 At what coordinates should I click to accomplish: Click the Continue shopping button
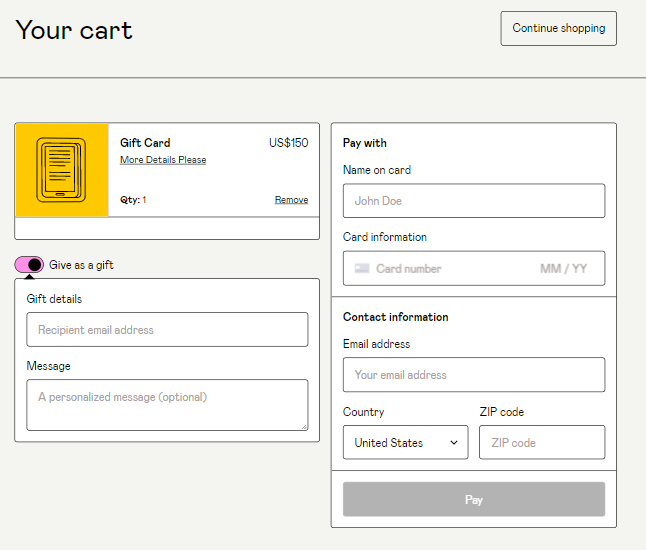point(558,28)
